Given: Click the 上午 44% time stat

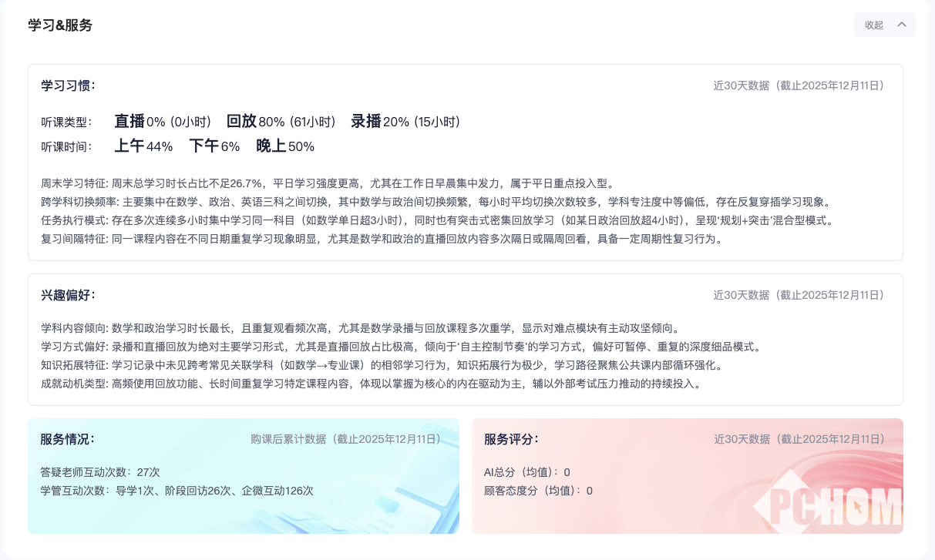Looking at the screenshot, I should (x=143, y=146).
